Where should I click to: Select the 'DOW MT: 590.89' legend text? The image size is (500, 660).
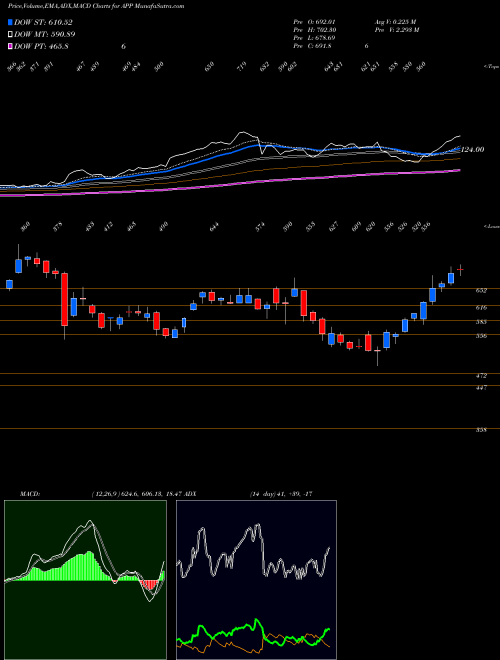coord(45,34)
